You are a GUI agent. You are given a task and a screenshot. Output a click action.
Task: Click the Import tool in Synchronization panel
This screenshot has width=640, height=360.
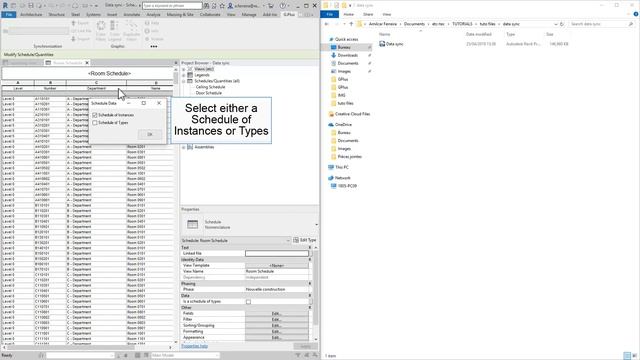pos(80,39)
